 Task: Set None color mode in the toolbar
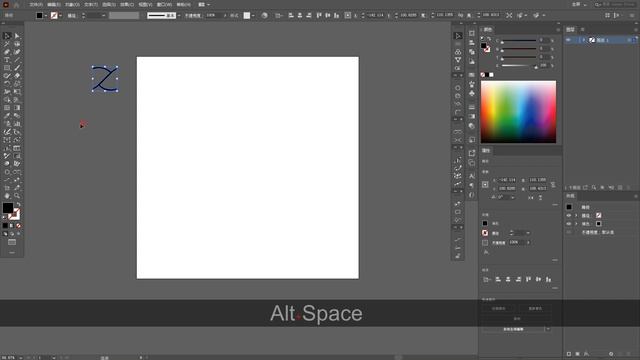18,226
